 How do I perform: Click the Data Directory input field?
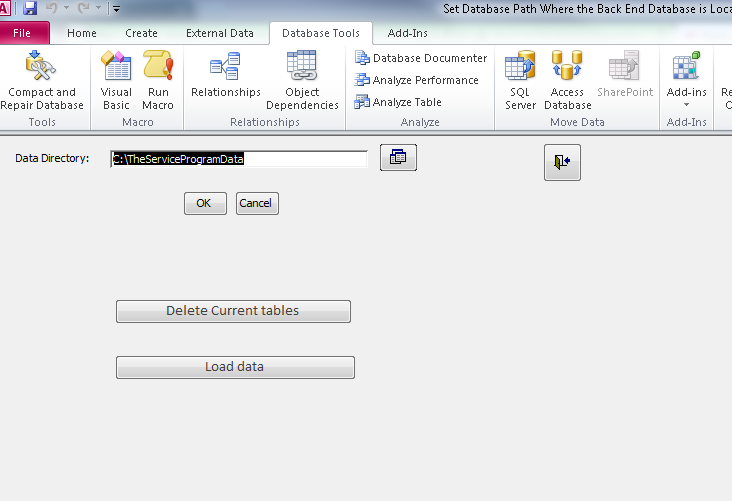pos(239,159)
